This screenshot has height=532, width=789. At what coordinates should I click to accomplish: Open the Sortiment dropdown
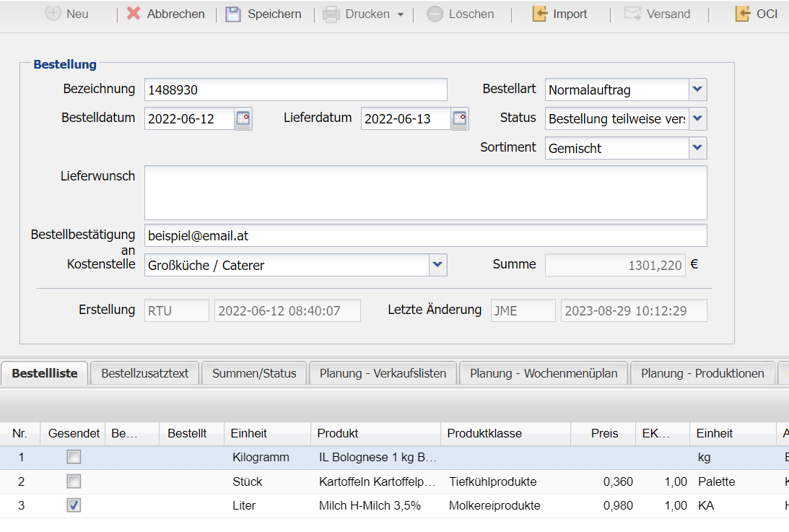[x=697, y=148]
